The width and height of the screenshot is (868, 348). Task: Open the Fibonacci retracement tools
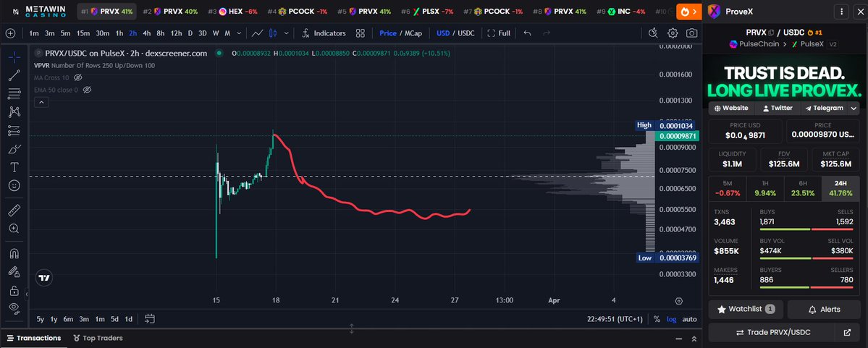pos(14,93)
